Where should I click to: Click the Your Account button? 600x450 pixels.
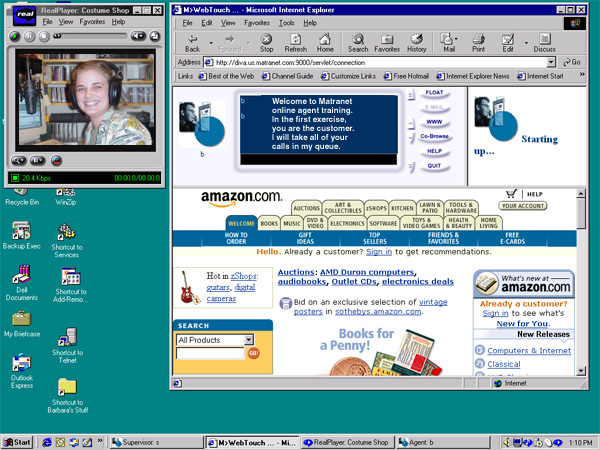[523, 206]
